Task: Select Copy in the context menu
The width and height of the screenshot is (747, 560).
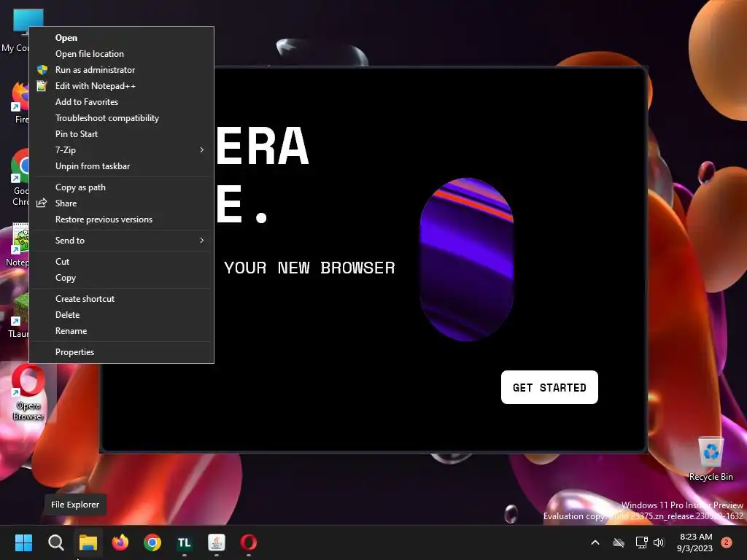Action: [122, 278]
